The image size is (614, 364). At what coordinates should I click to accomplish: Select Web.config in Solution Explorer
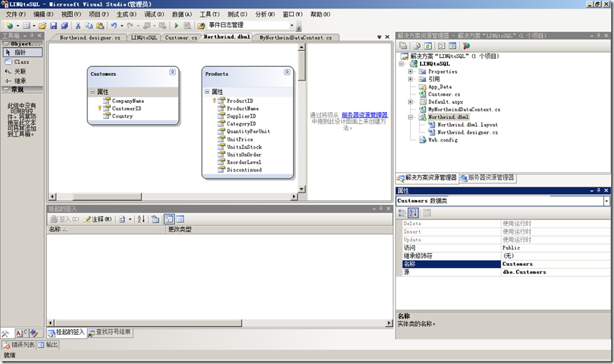pyautogui.click(x=442, y=140)
